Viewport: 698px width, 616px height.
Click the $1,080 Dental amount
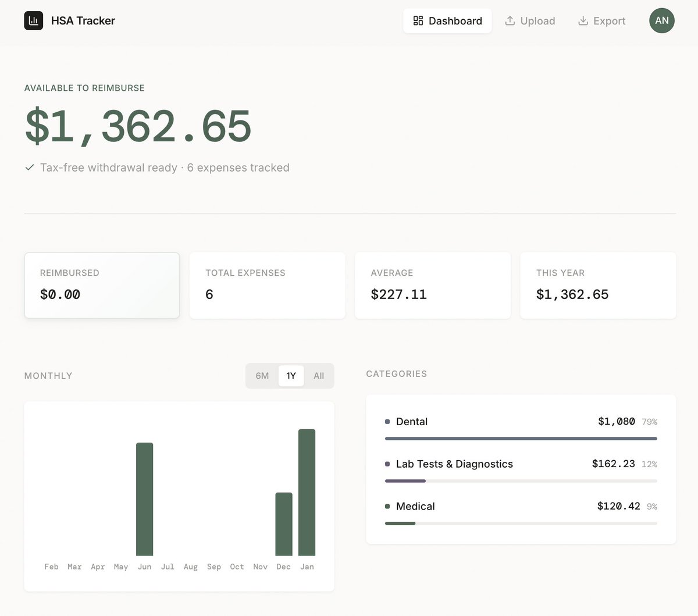(x=617, y=422)
